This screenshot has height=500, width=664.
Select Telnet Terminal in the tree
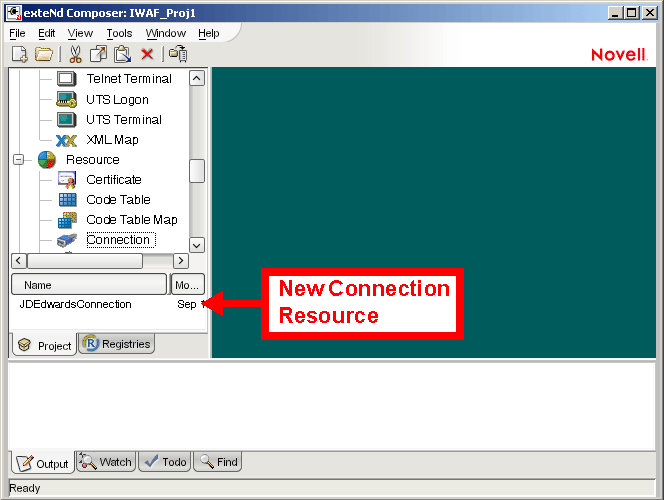point(129,79)
